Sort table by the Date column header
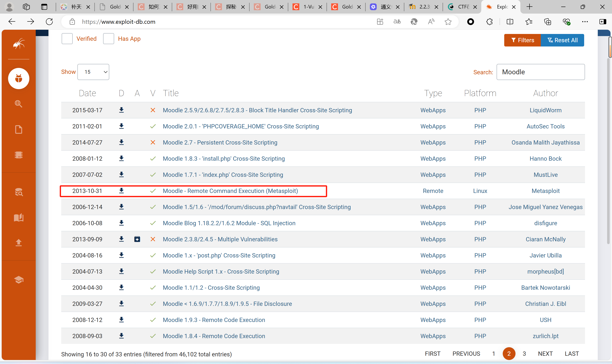This screenshot has width=612, height=364. point(87,93)
